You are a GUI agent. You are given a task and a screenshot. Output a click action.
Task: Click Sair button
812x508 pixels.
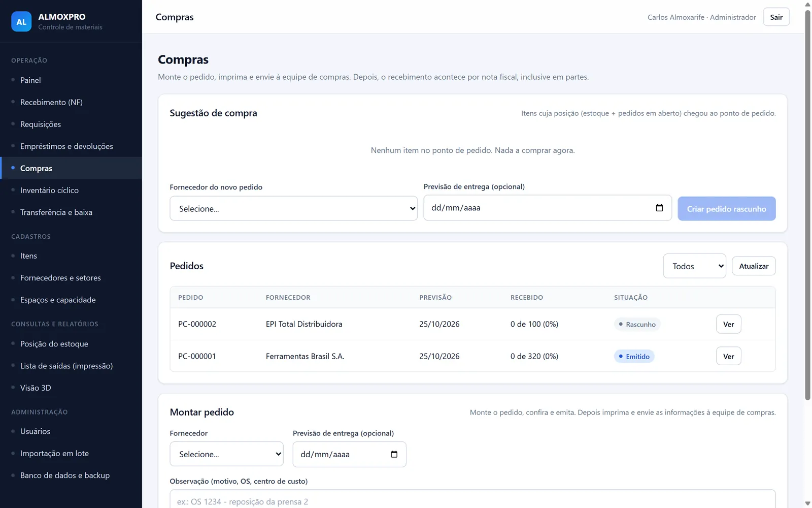(x=776, y=17)
